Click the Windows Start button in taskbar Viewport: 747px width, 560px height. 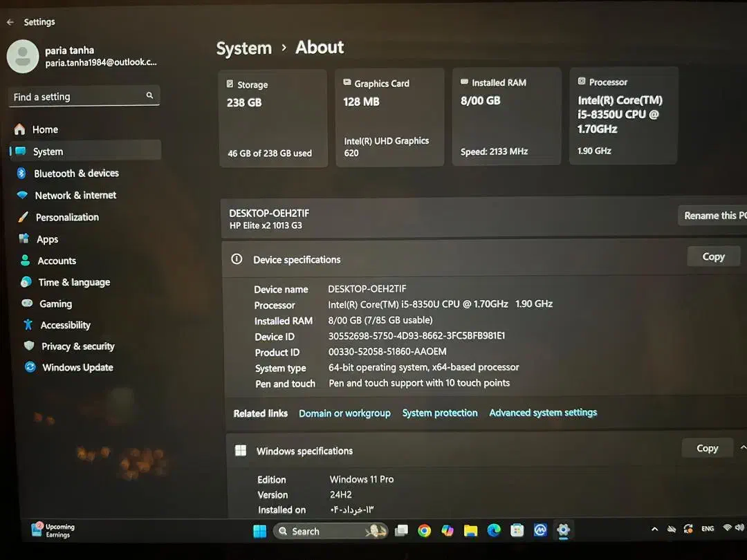point(259,531)
